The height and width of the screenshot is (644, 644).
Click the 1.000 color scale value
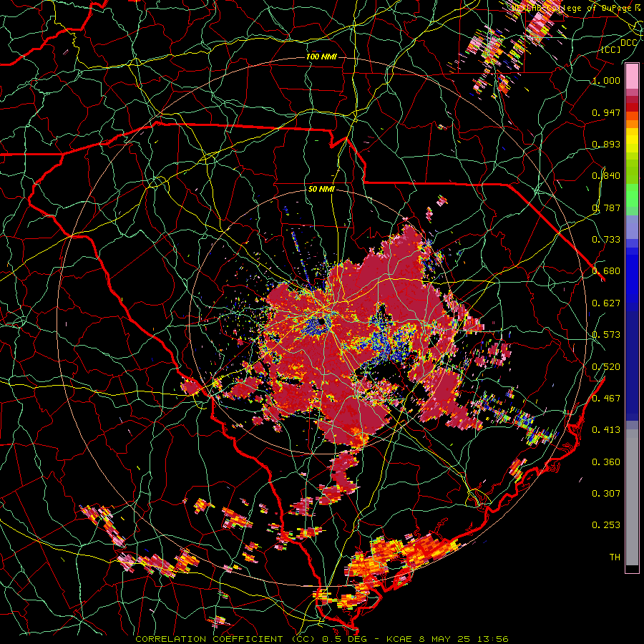click(606, 80)
